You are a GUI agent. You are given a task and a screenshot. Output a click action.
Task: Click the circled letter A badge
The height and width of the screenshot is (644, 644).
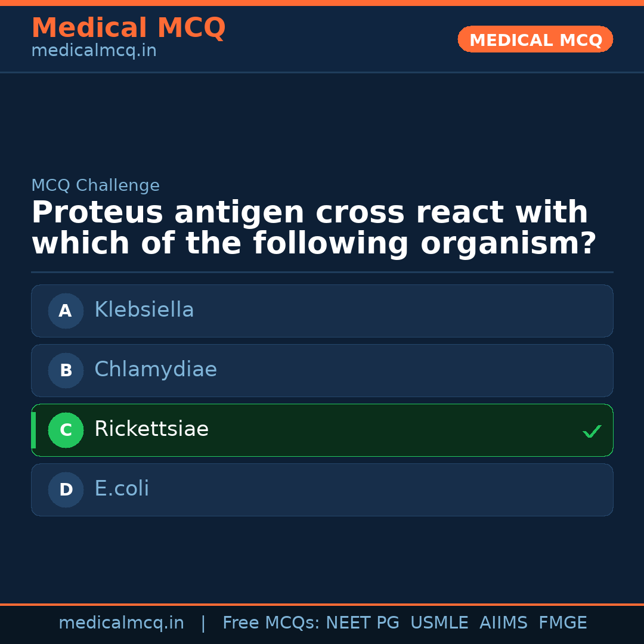(66, 311)
